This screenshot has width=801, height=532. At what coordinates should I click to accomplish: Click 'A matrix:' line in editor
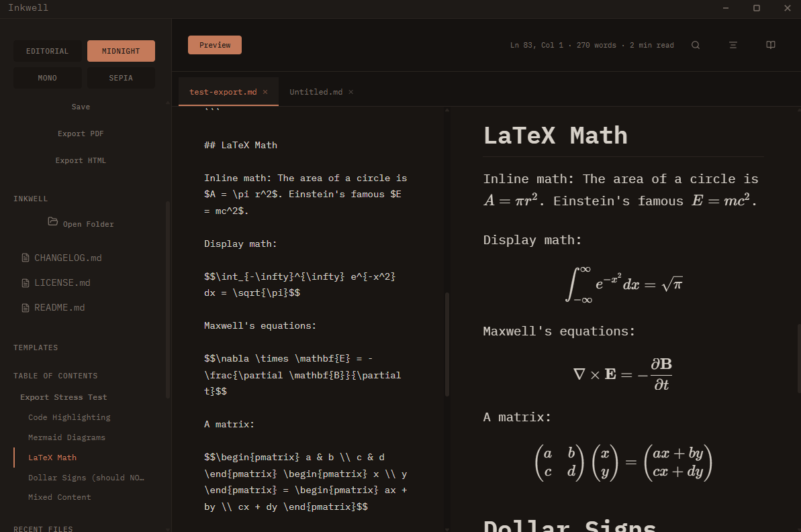tap(230, 424)
